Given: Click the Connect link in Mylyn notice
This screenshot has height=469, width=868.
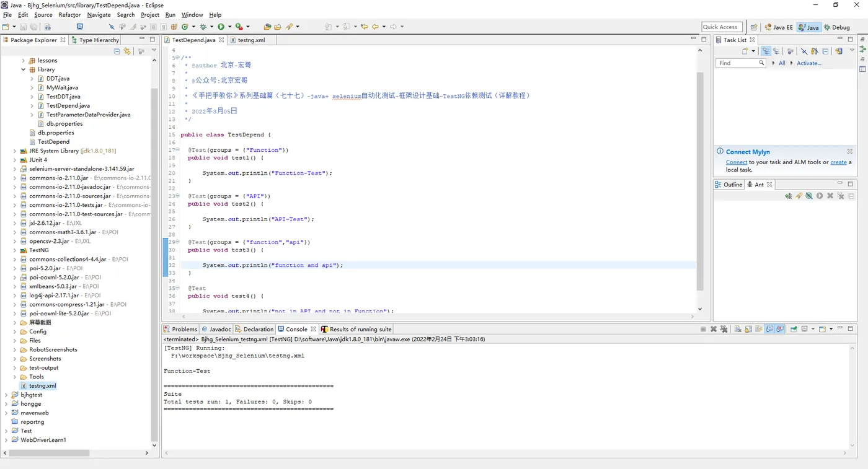Looking at the screenshot, I should [x=737, y=162].
